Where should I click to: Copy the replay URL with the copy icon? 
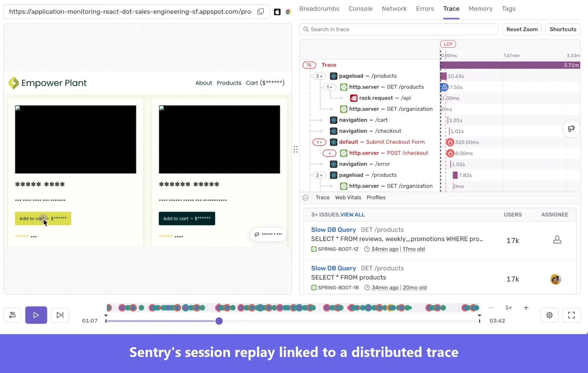coord(260,12)
